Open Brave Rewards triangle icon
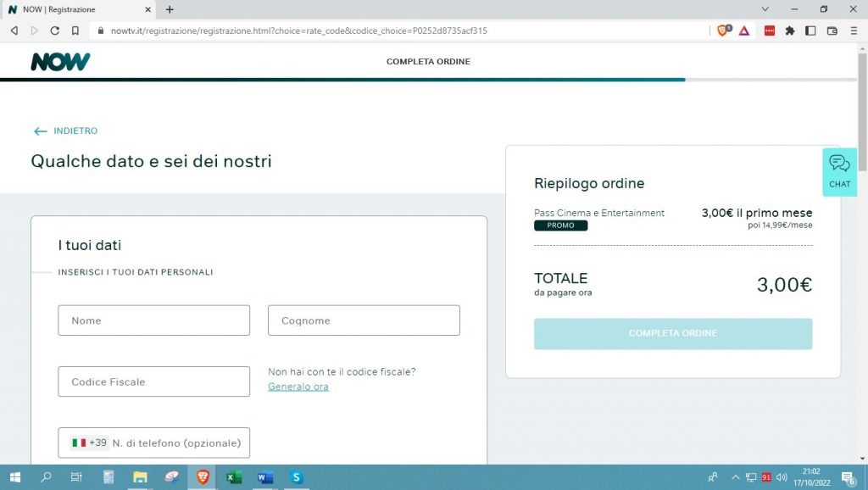Viewport: 868px width, 490px height. tap(743, 30)
